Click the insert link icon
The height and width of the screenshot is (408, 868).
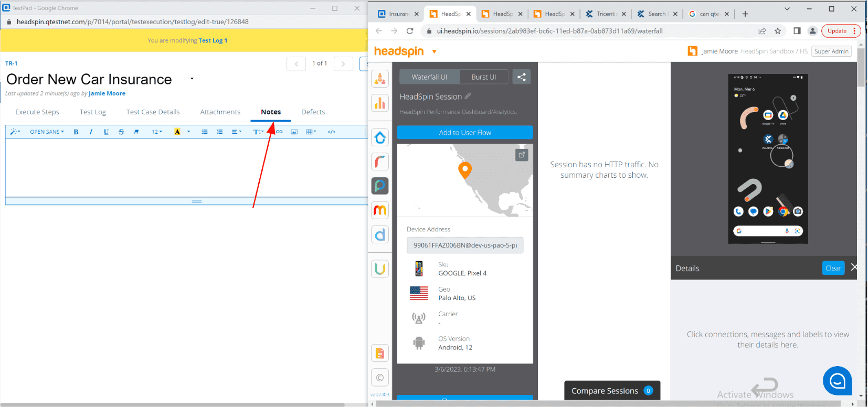(x=279, y=132)
